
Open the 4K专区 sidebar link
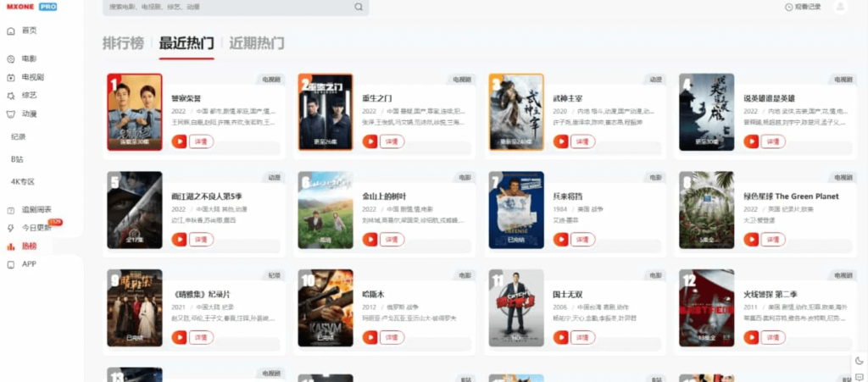(x=23, y=182)
